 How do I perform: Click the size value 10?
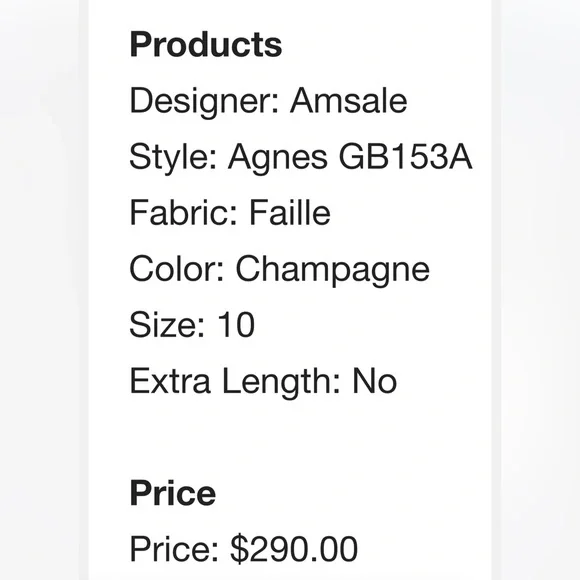click(x=236, y=325)
